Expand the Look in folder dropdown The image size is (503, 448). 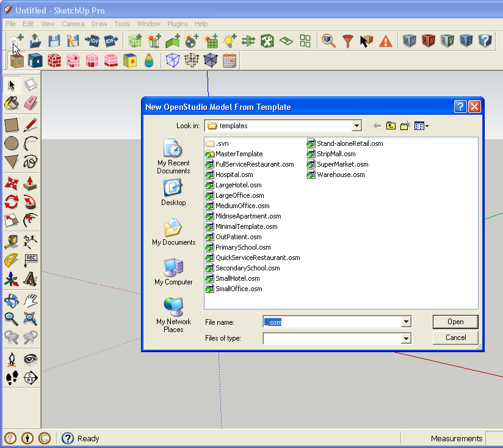356,126
